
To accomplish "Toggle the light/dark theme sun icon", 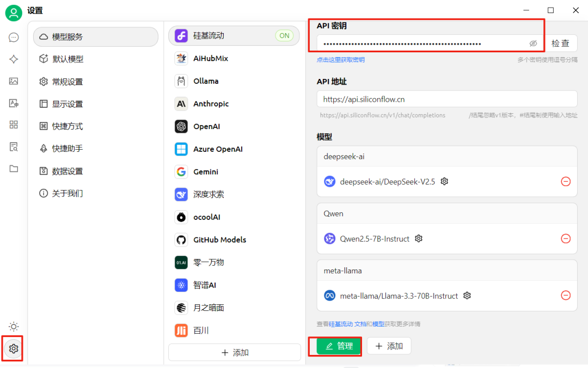I will (x=14, y=327).
